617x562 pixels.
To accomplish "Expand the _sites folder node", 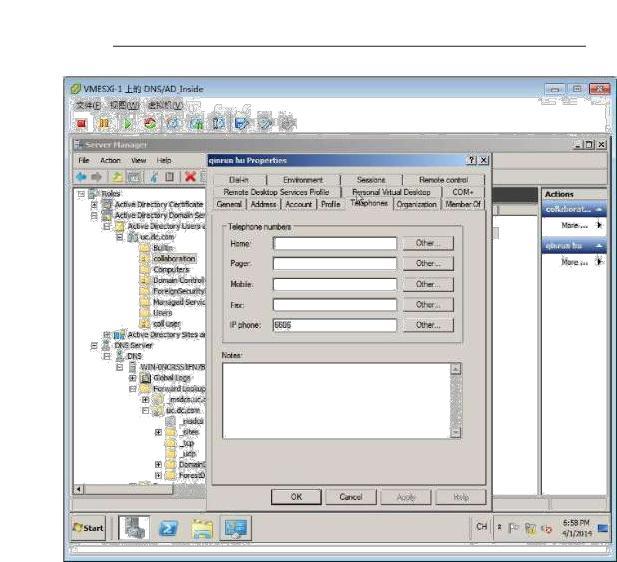I will tap(158, 432).
